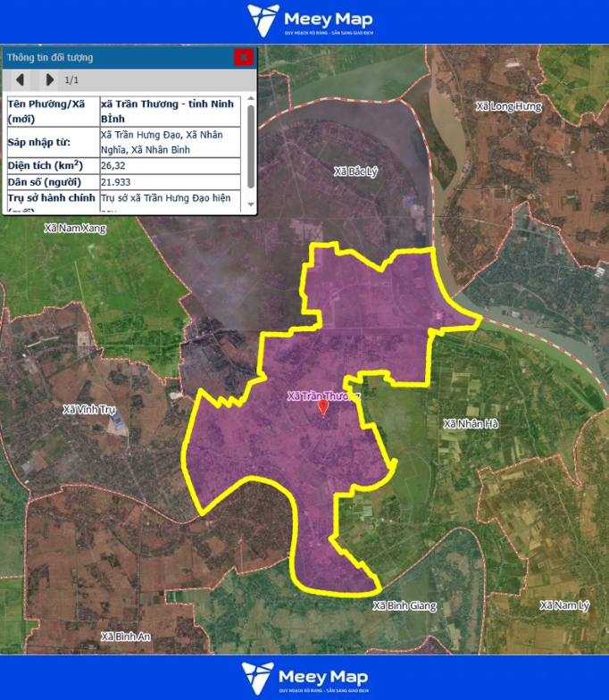This screenshot has height=700, width=609.
Task: Click the Meey Map logo in bottom banner
Action: tap(304, 679)
